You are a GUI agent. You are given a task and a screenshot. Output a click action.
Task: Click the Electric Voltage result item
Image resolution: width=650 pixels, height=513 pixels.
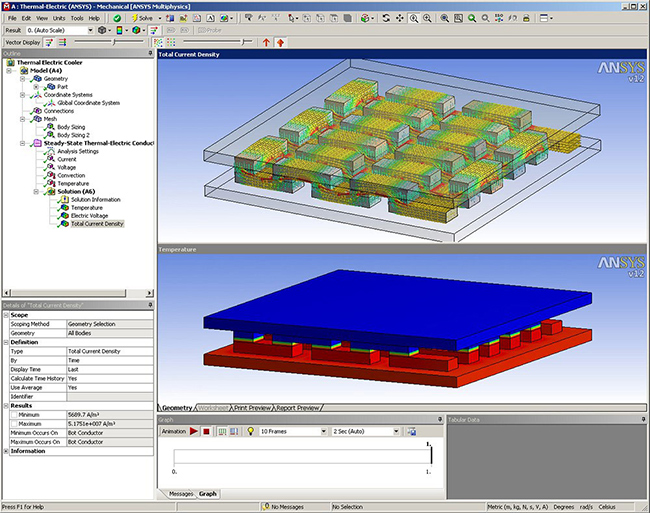[90, 215]
